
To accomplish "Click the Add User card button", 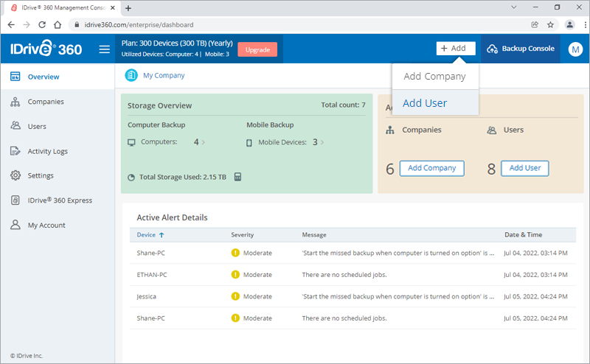I will click(x=525, y=168).
